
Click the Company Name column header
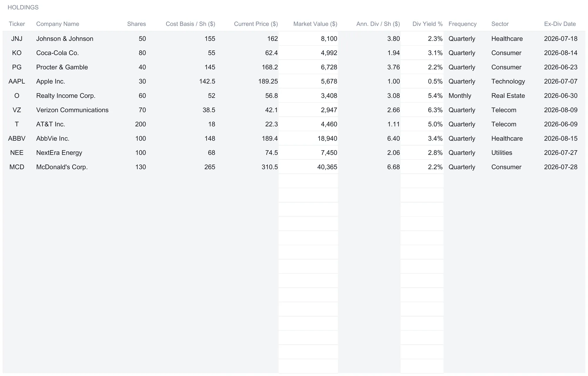pyautogui.click(x=58, y=24)
